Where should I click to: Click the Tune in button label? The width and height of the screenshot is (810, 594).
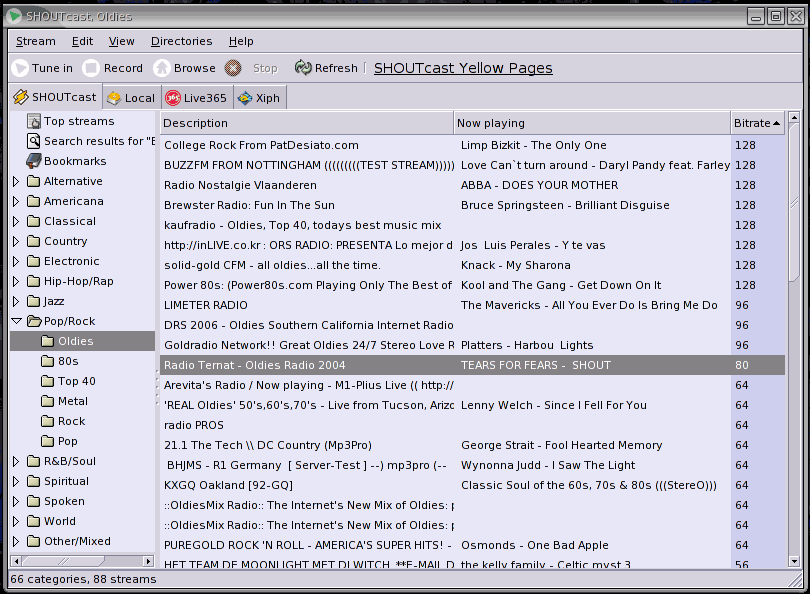click(52, 68)
